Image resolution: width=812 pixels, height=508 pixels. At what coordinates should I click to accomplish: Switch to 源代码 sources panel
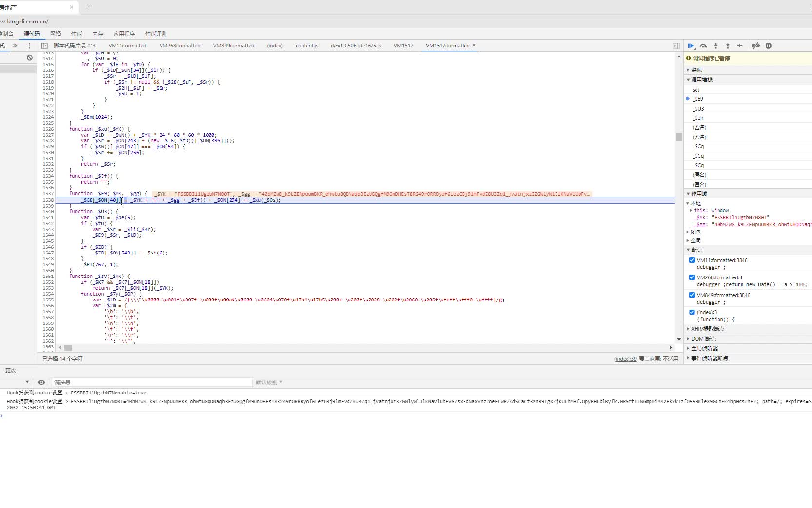tap(32, 34)
